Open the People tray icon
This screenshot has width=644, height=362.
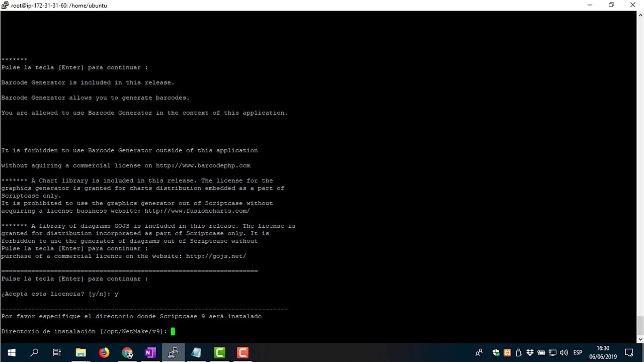(479, 352)
